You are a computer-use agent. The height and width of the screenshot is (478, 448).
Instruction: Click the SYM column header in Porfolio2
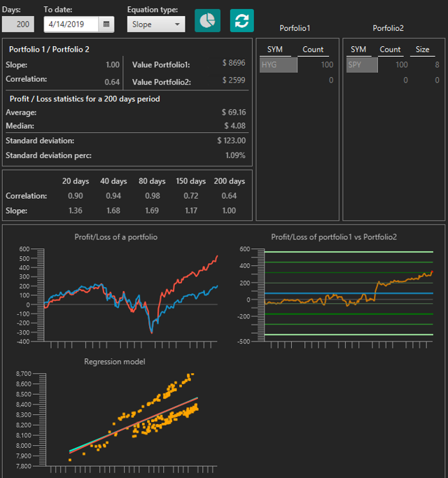point(358,50)
